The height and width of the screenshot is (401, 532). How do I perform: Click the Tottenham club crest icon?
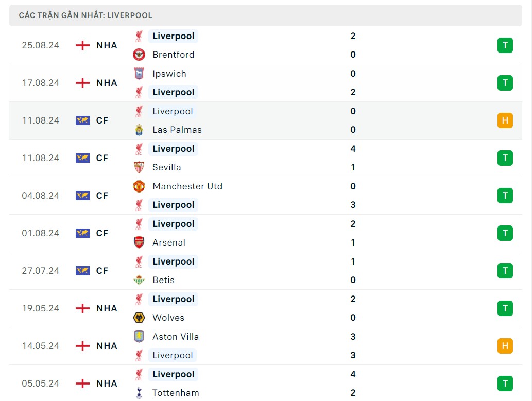139,393
